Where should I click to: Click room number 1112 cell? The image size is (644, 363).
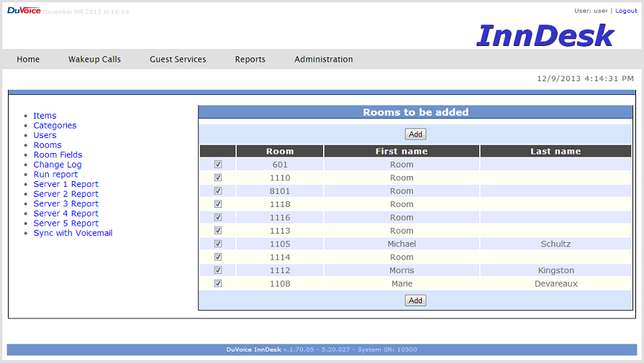pos(280,270)
